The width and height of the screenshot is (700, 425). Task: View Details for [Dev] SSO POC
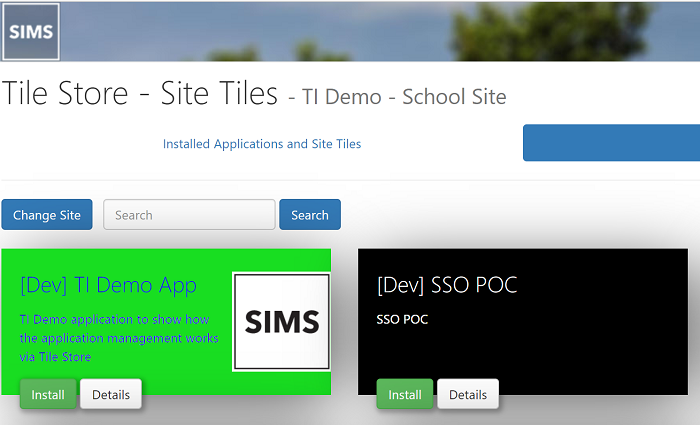[468, 394]
